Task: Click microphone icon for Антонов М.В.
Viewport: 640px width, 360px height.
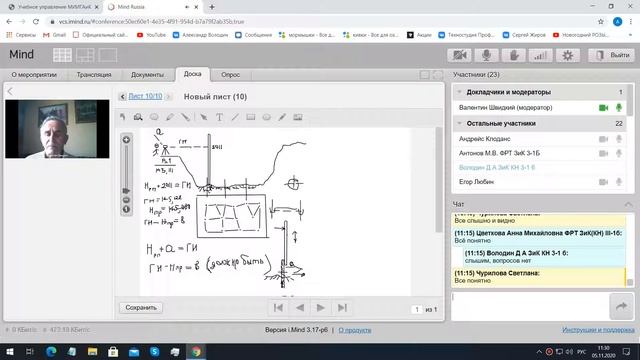Action: pos(619,153)
